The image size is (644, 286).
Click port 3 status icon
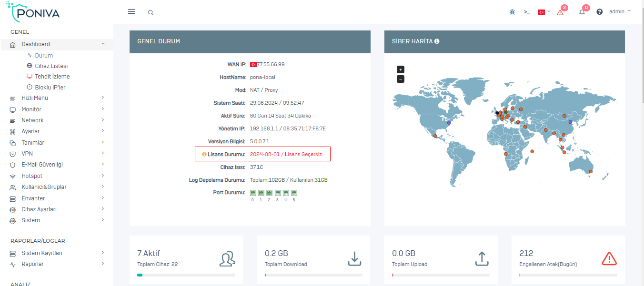pyautogui.click(x=278, y=193)
